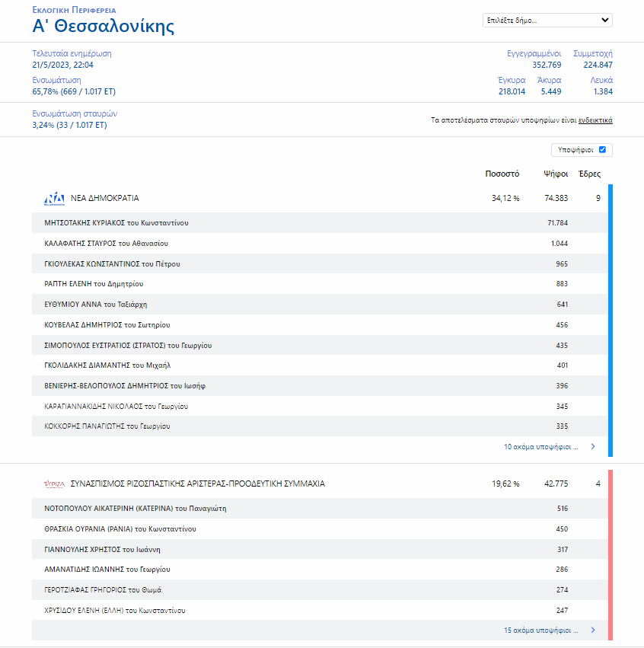The height and width of the screenshot is (648, 644).
Task: Open the Επιλέξτε δήμο dropdown
Action: [x=547, y=21]
